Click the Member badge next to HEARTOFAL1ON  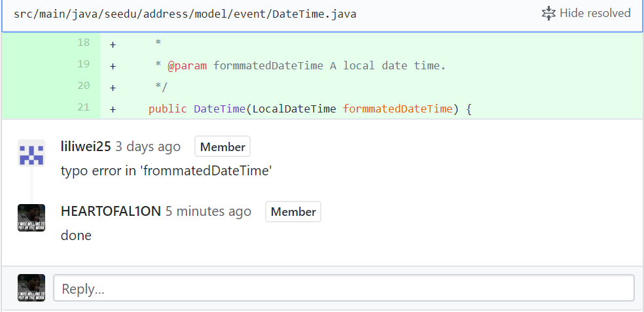click(293, 211)
